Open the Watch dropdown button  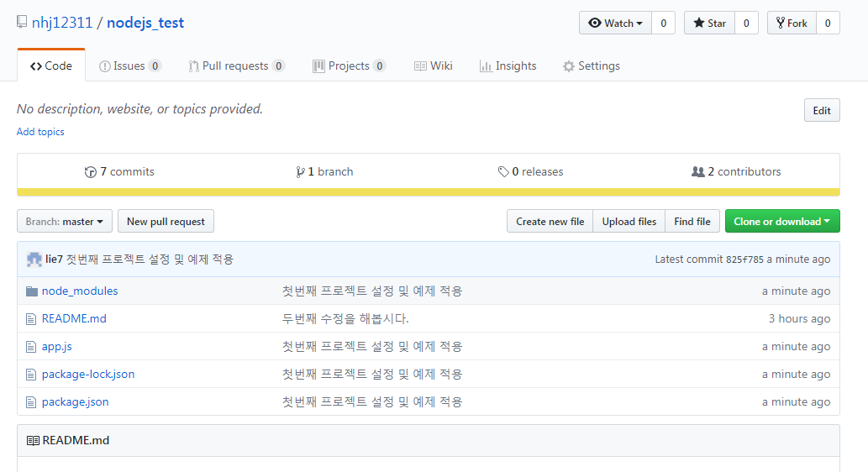(x=615, y=23)
